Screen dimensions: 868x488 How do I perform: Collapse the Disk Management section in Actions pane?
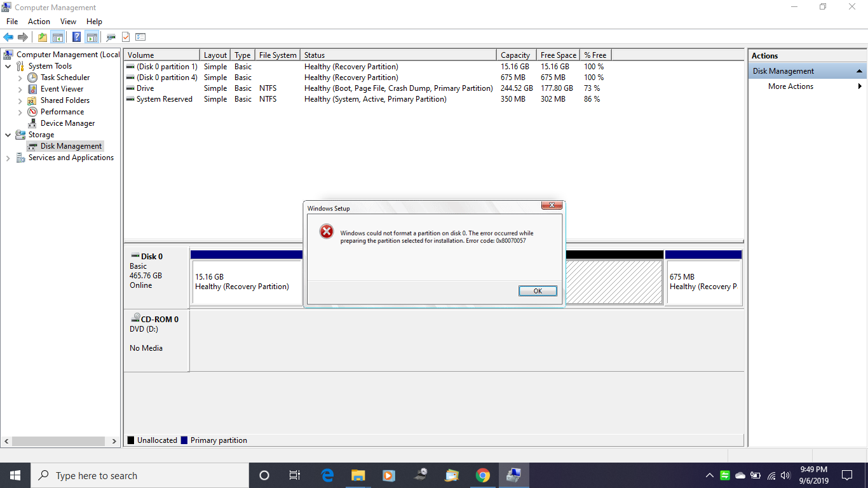coord(859,71)
